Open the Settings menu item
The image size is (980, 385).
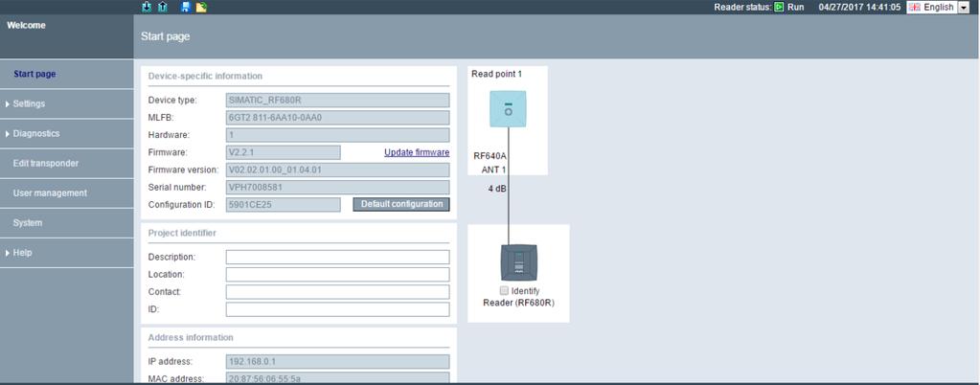[67, 103]
